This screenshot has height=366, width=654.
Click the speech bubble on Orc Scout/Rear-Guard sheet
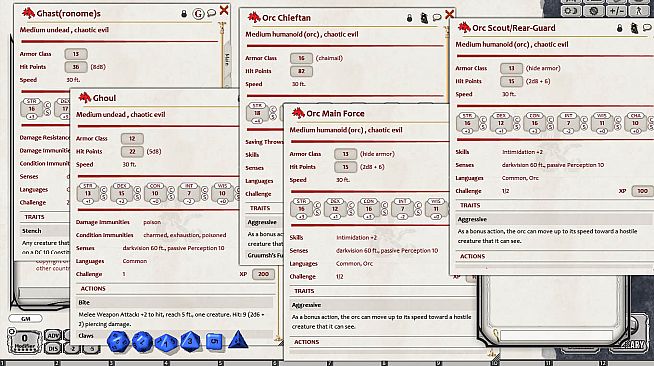tap(647, 28)
